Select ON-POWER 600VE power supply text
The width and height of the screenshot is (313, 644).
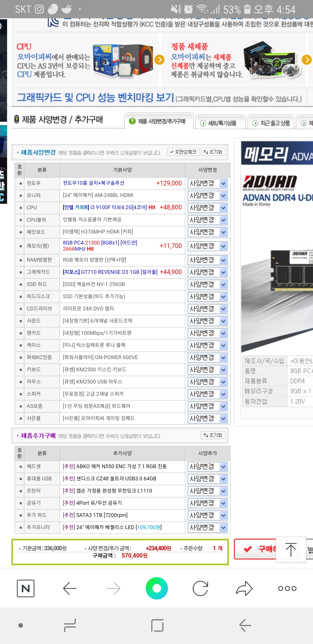[100, 357]
